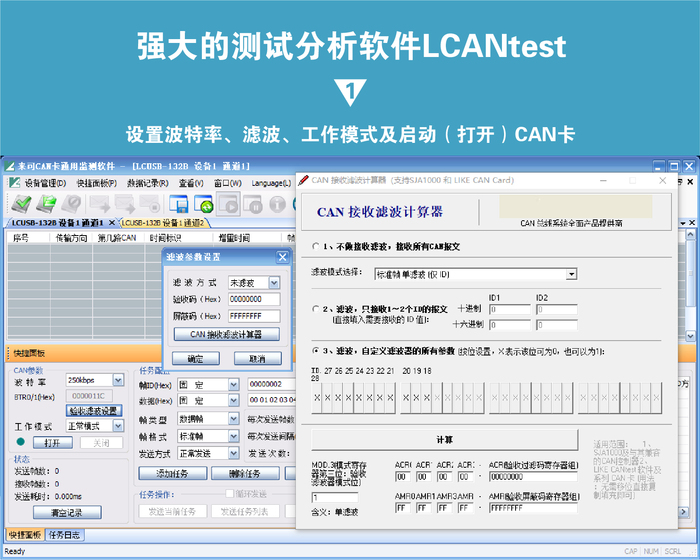Click 确定 in the filter settings dialog

click(196, 358)
